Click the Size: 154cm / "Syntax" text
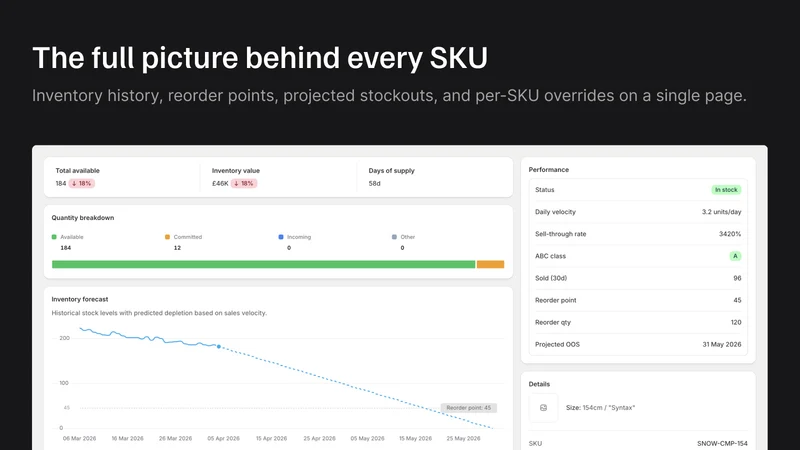This screenshot has width=800, height=450. coord(601,408)
